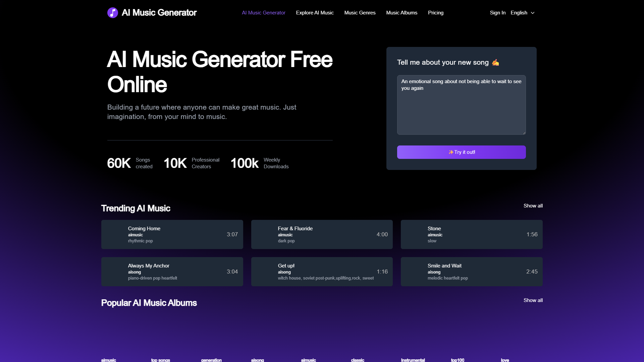This screenshot has width=644, height=362.
Task: Click the writing hand emoji icon
Action: tap(495, 62)
